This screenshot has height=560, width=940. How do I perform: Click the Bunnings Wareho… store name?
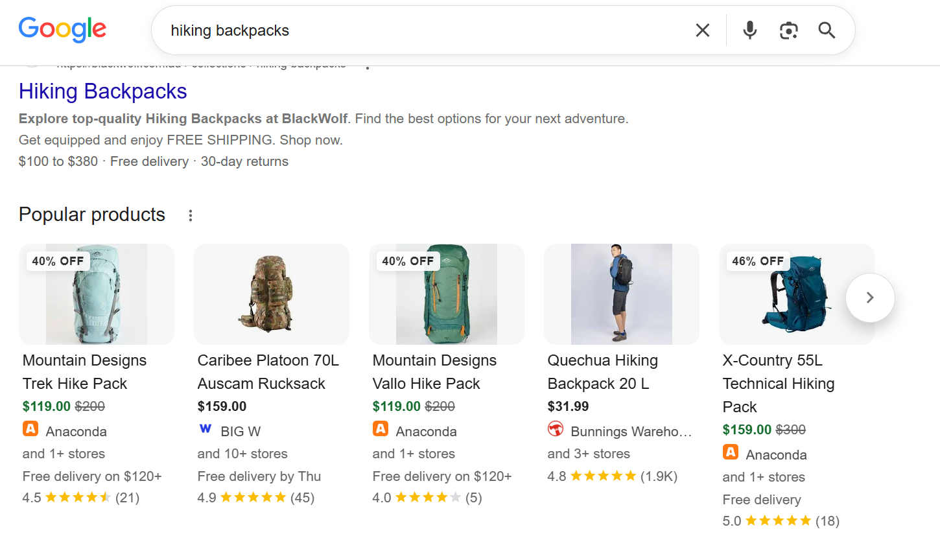tap(631, 432)
